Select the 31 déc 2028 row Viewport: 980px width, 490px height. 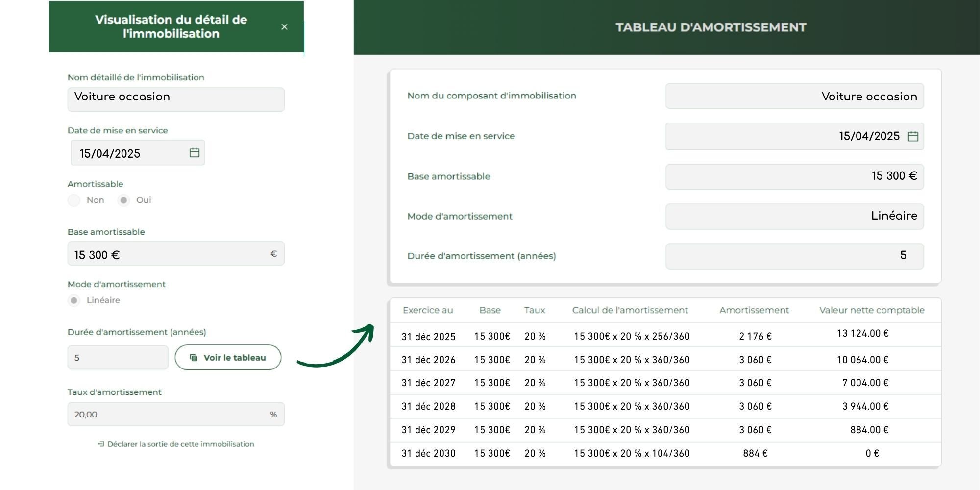point(665,406)
